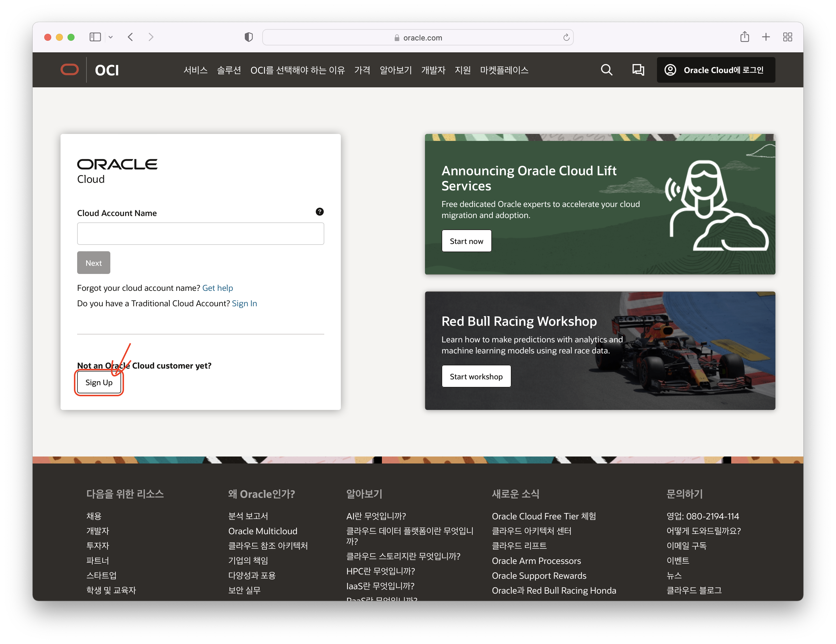Open the 마켓플레이스 menu item
This screenshot has height=644, width=836.
coord(504,70)
